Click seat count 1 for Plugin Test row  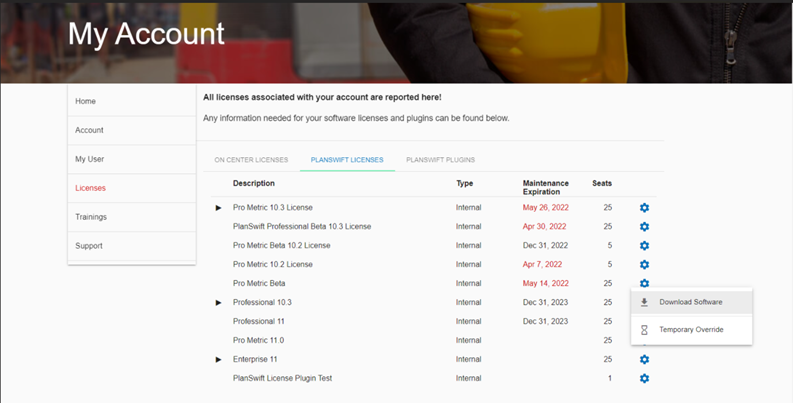pyautogui.click(x=610, y=378)
